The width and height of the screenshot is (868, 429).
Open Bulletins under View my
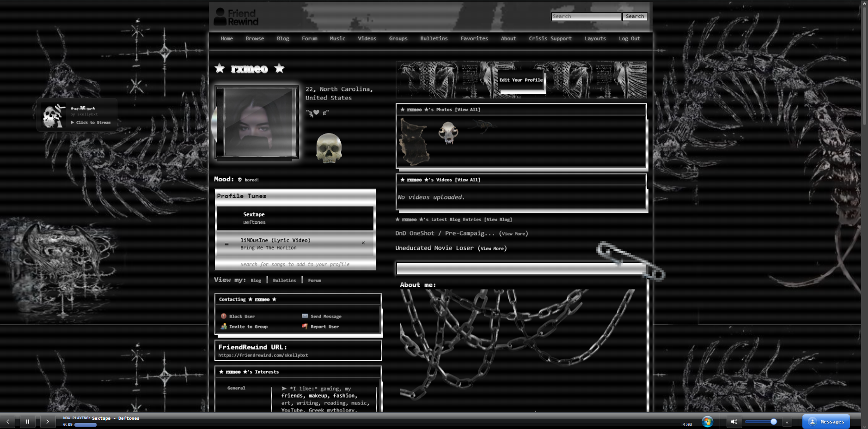click(x=284, y=280)
